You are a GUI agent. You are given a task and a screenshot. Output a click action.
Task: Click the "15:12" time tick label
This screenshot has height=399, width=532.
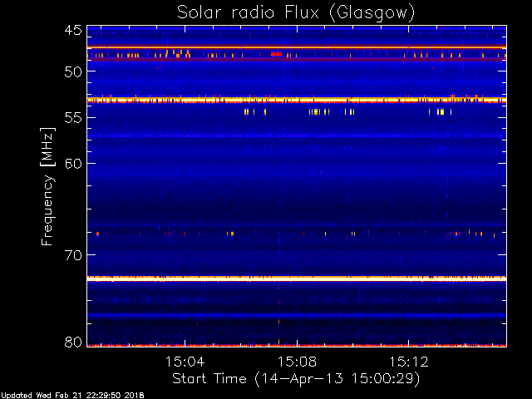[x=408, y=362]
